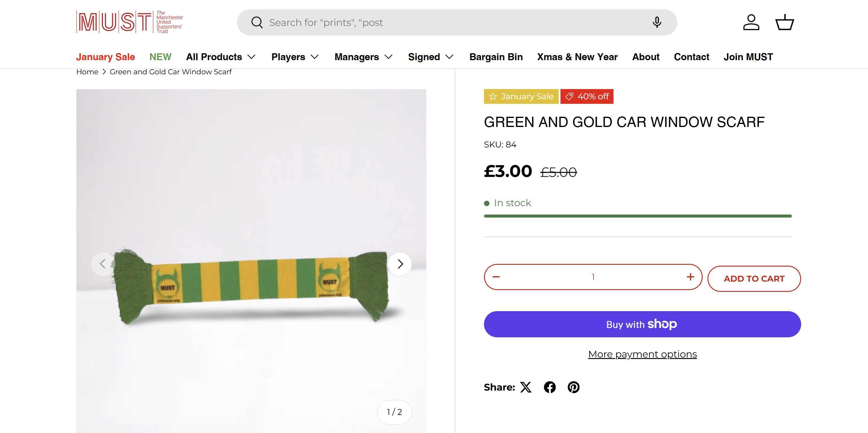Image resolution: width=868 pixels, height=433 pixels.
Task: Open the account profile icon
Action: (x=751, y=23)
